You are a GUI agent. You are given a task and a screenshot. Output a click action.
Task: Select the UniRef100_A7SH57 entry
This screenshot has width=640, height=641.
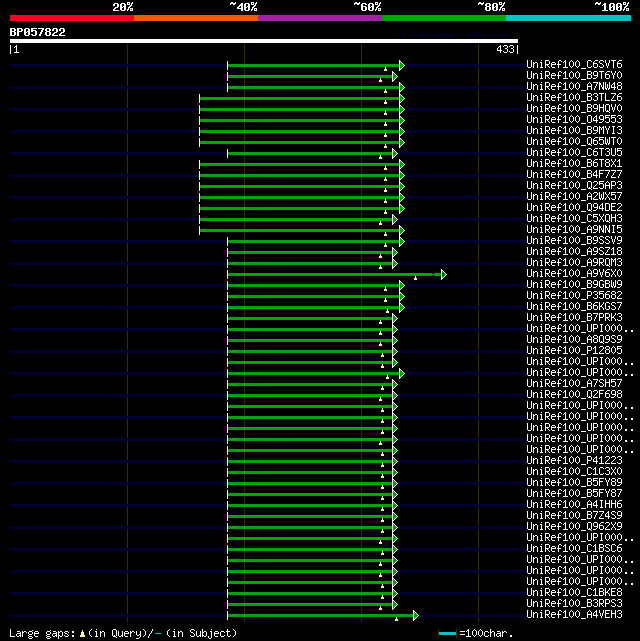pos(574,384)
